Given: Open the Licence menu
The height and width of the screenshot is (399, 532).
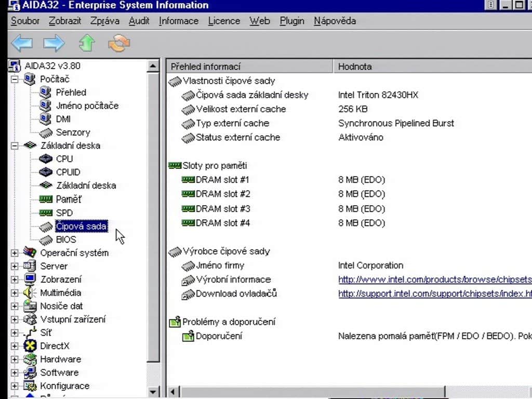Looking at the screenshot, I should click(x=224, y=21).
